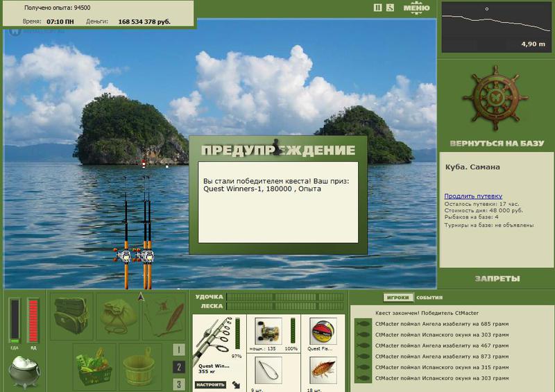Click the fish icon beside 873 грамм catch
Viewport: 555px width, 392px height.
point(363,357)
